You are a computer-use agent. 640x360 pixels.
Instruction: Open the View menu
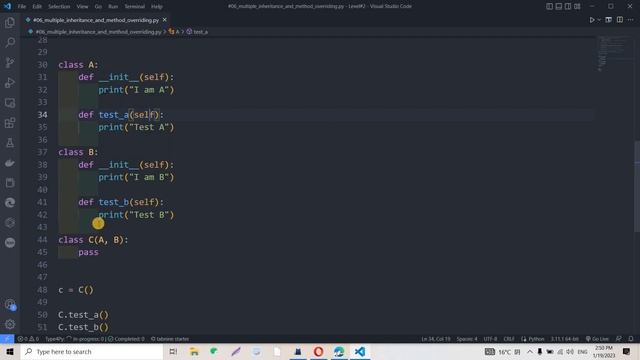[x=82, y=7]
